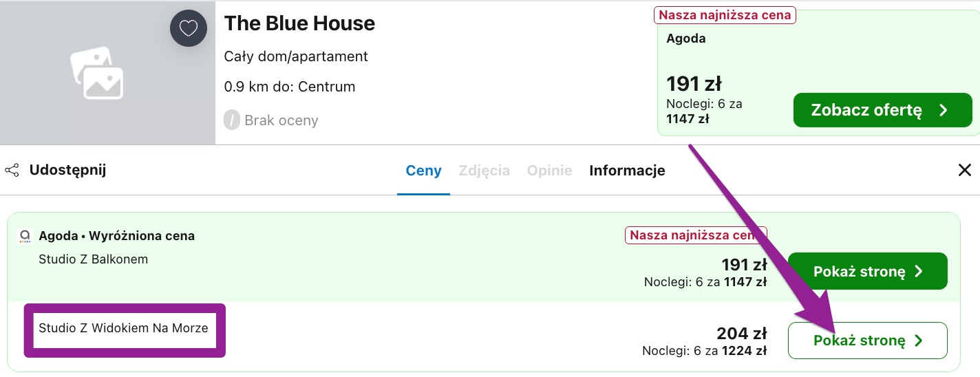Click the Brak oceny rating icon

(232, 120)
